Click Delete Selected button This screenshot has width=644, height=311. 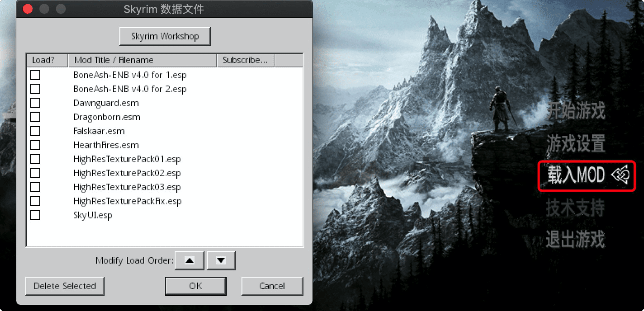click(65, 286)
